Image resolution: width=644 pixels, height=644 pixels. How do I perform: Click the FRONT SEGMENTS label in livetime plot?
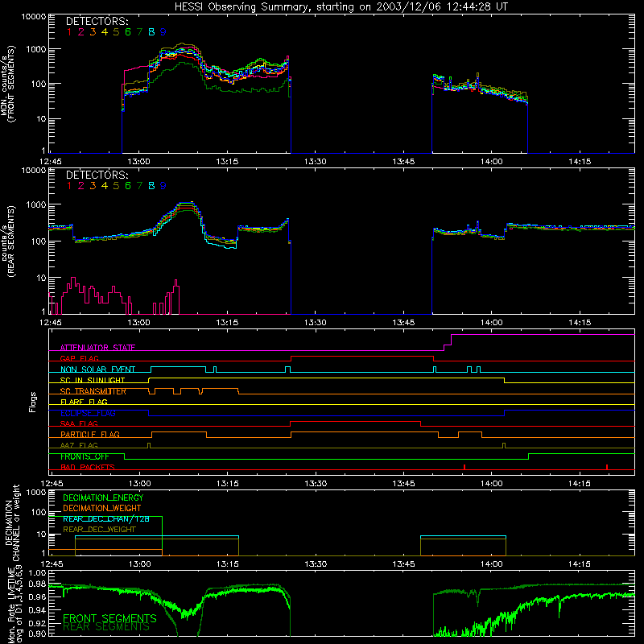click(109, 618)
